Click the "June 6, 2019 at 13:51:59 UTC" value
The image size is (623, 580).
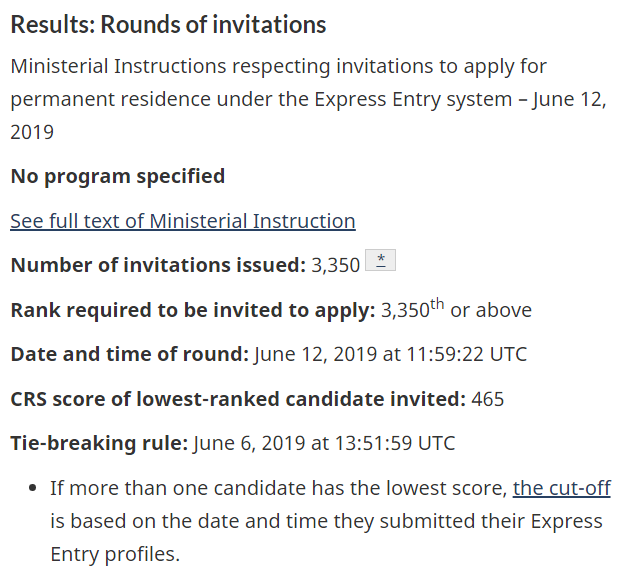click(325, 443)
